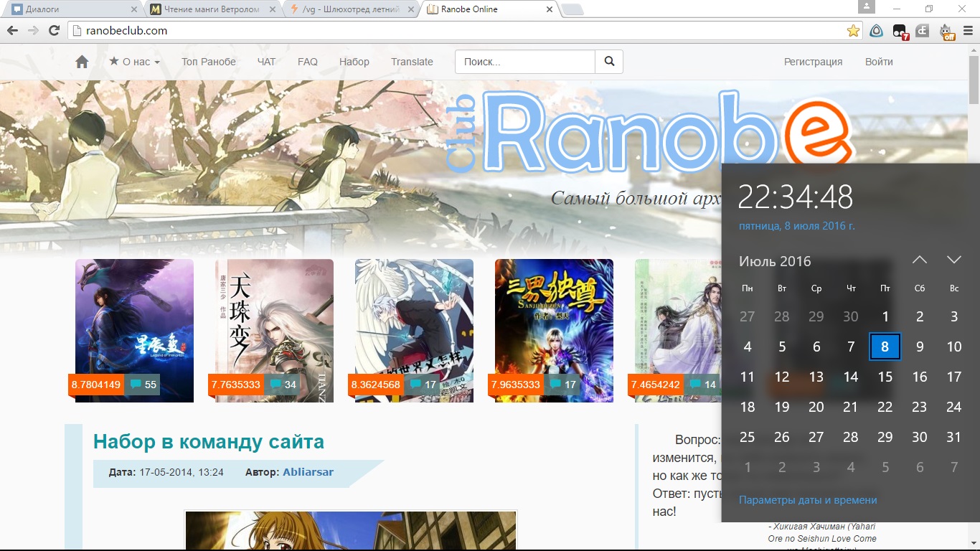Select dimmed June 27 in calendar

click(748, 316)
